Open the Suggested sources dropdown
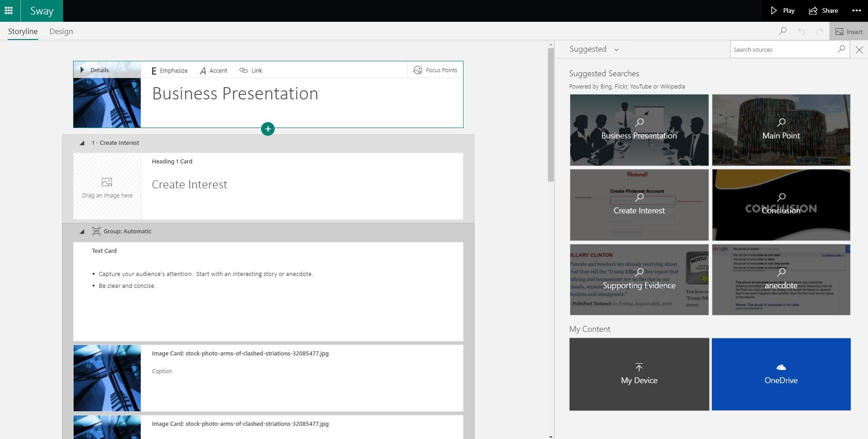The width and height of the screenshot is (868, 439). (616, 49)
